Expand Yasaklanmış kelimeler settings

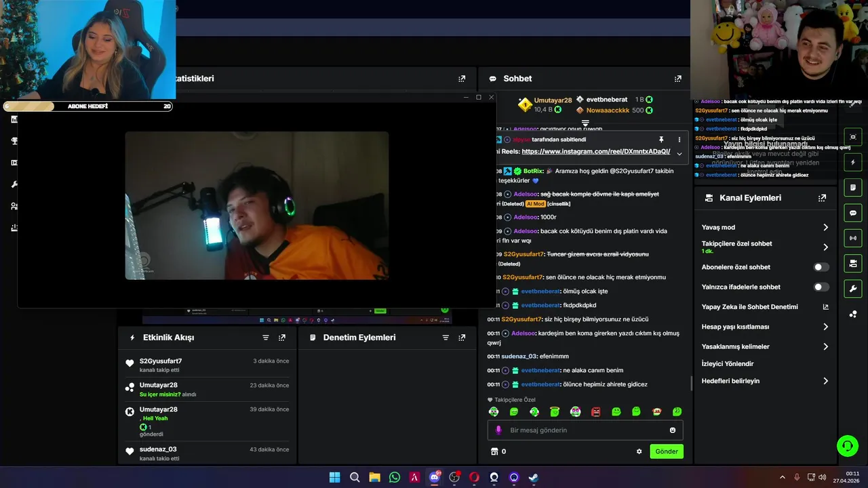point(825,346)
